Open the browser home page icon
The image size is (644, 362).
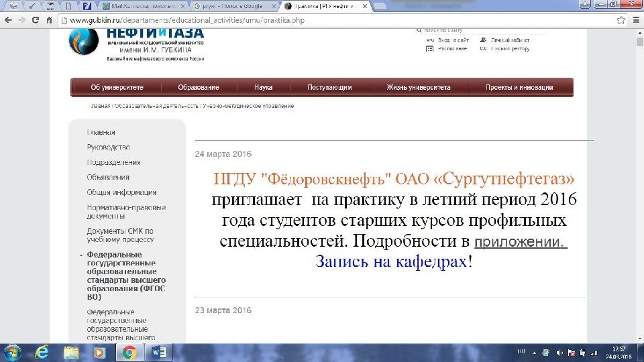[49, 19]
